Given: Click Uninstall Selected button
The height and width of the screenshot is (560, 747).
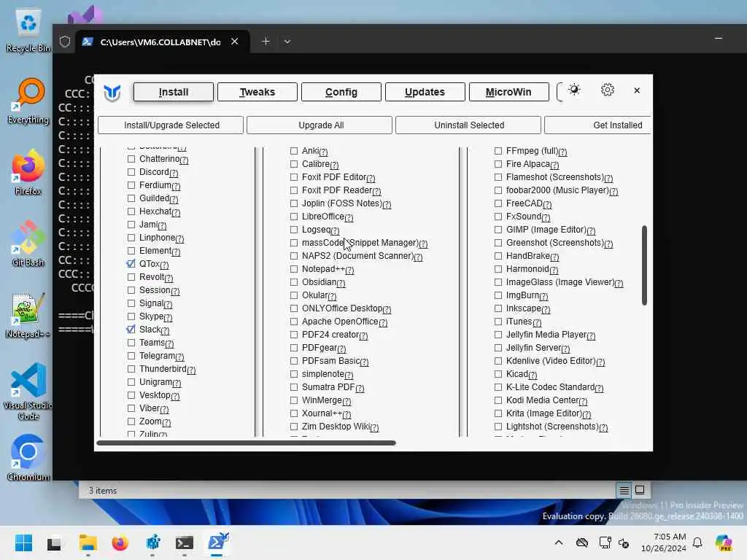Looking at the screenshot, I should [468, 125].
